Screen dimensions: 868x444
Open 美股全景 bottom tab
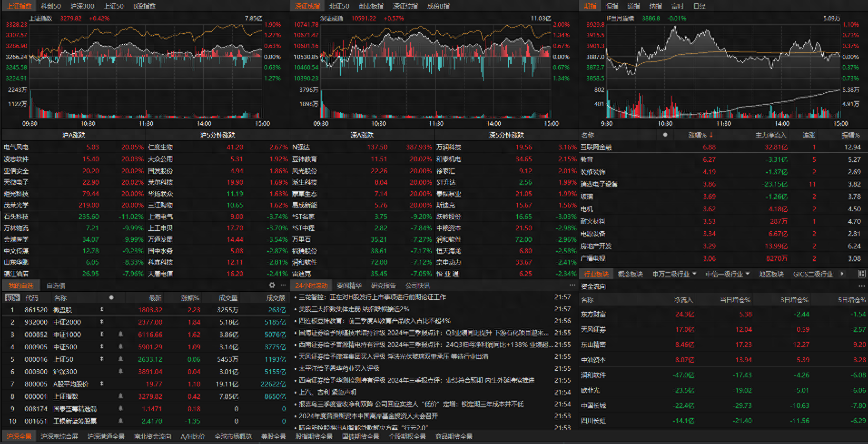pos(274,436)
